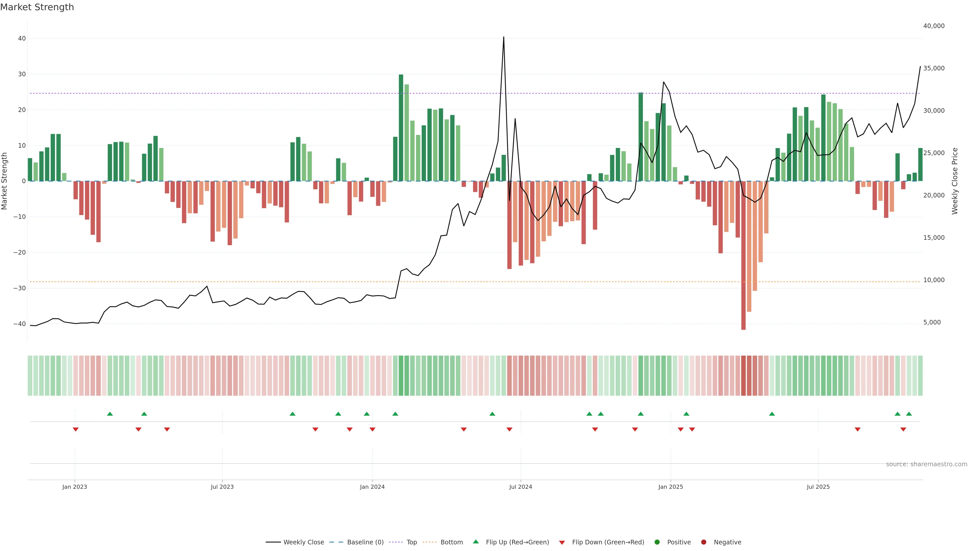Click the tallest green bar near February 2024

[x=401, y=127]
